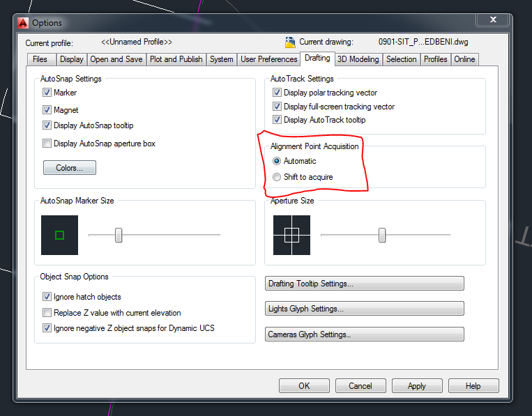The height and width of the screenshot is (416, 532).
Task: Switch to the System tab
Action: click(x=221, y=59)
